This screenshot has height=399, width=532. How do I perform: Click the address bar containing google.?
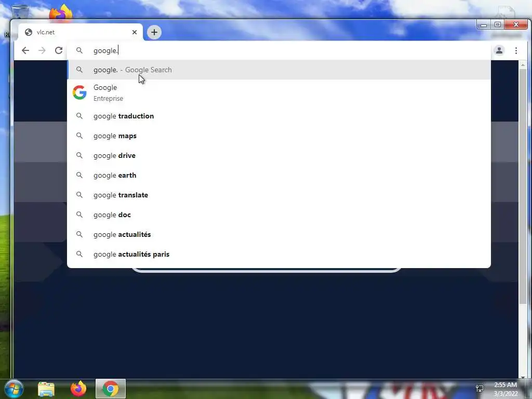coord(279,50)
